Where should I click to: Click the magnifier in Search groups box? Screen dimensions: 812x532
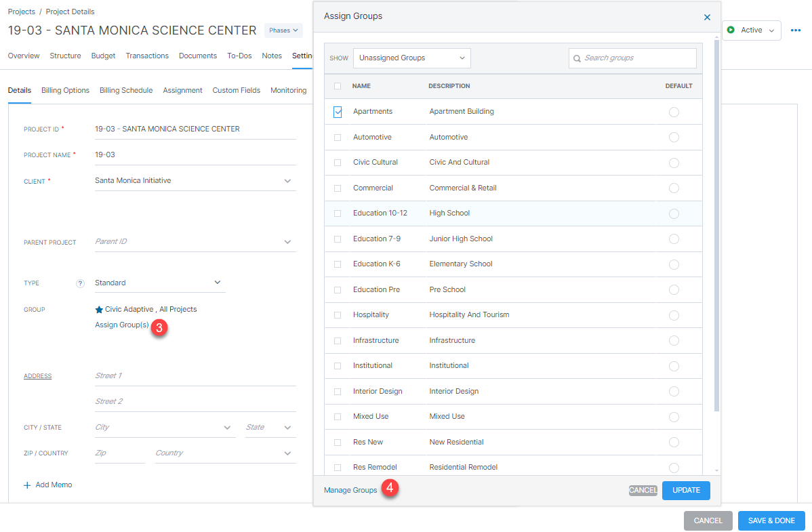tap(577, 58)
